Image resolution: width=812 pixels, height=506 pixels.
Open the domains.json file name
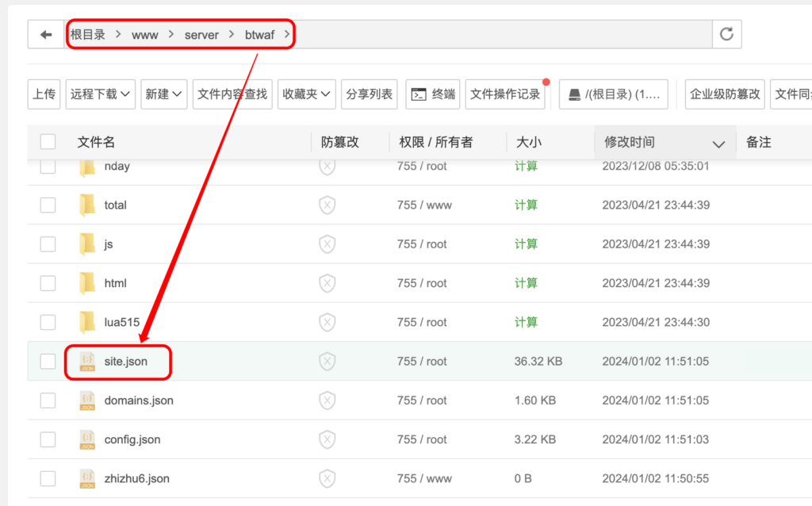click(139, 401)
